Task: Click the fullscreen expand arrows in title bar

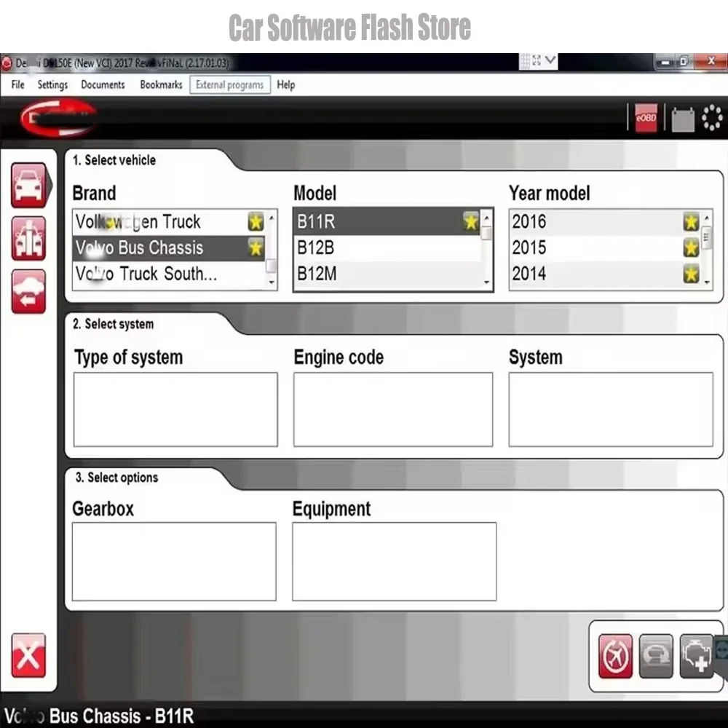Action: tap(537, 60)
